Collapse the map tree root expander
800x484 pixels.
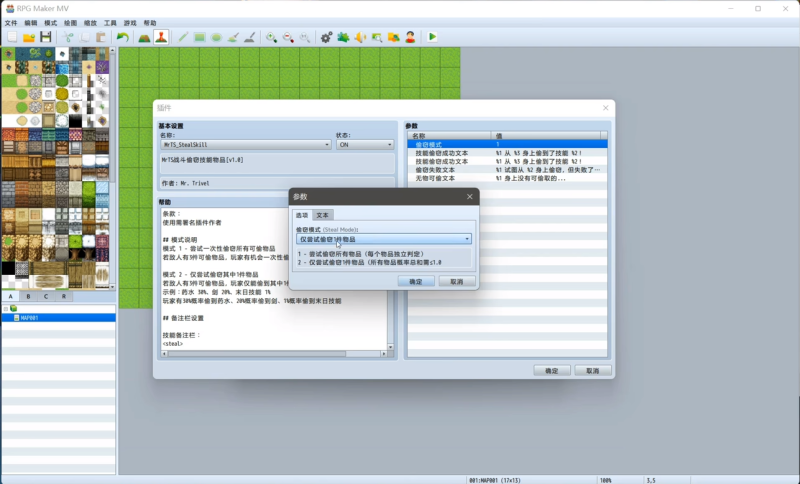tap(6, 309)
